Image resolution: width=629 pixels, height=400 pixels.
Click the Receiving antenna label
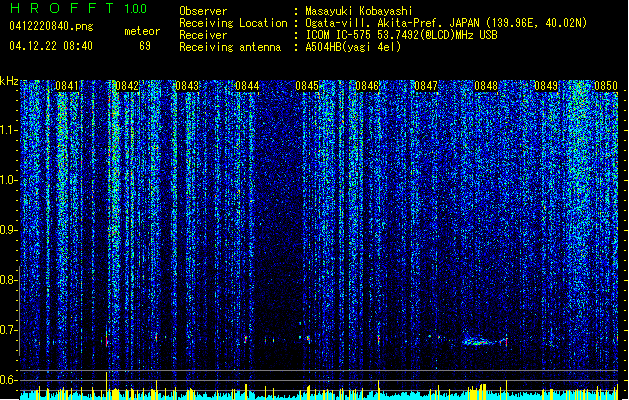coord(230,47)
